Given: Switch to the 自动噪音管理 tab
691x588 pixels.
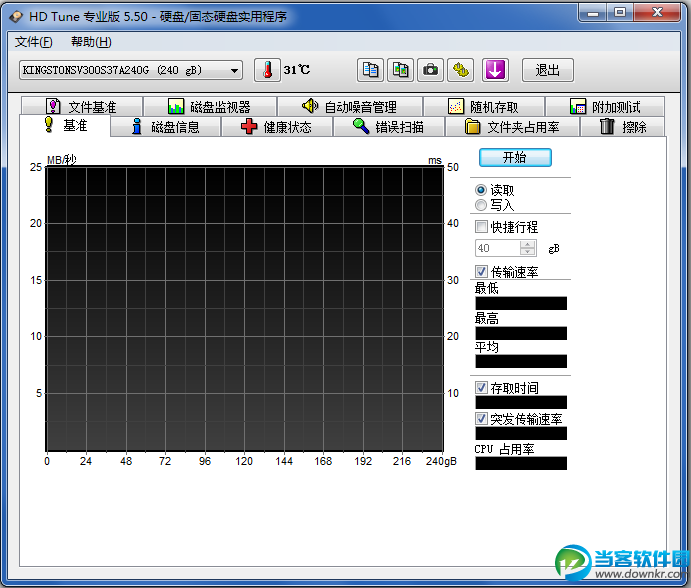Looking at the screenshot, I should pyautogui.click(x=350, y=107).
